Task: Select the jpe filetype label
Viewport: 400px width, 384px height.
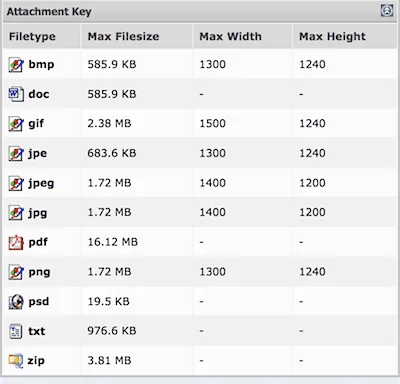Action: pyautogui.click(x=37, y=153)
